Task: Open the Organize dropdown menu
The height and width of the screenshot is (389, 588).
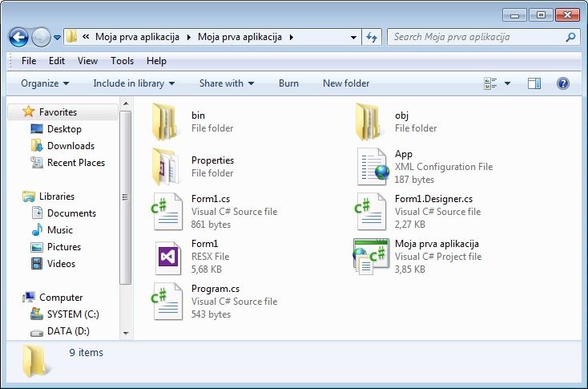Action: coord(45,83)
